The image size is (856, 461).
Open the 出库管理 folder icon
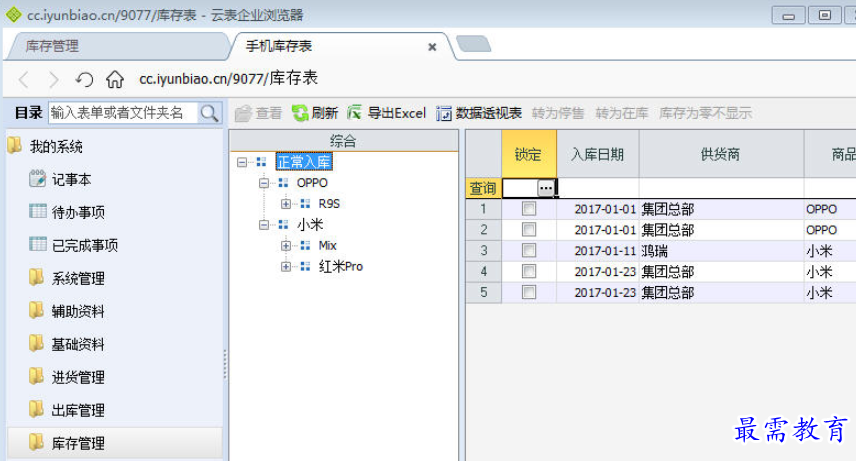pos(37,409)
